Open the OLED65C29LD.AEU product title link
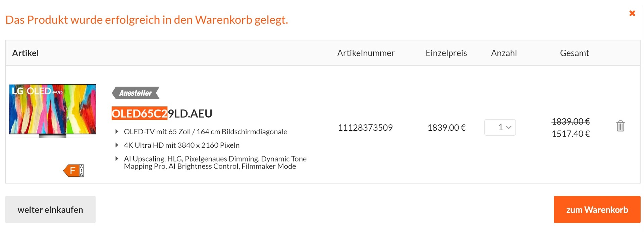 click(x=162, y=113)
